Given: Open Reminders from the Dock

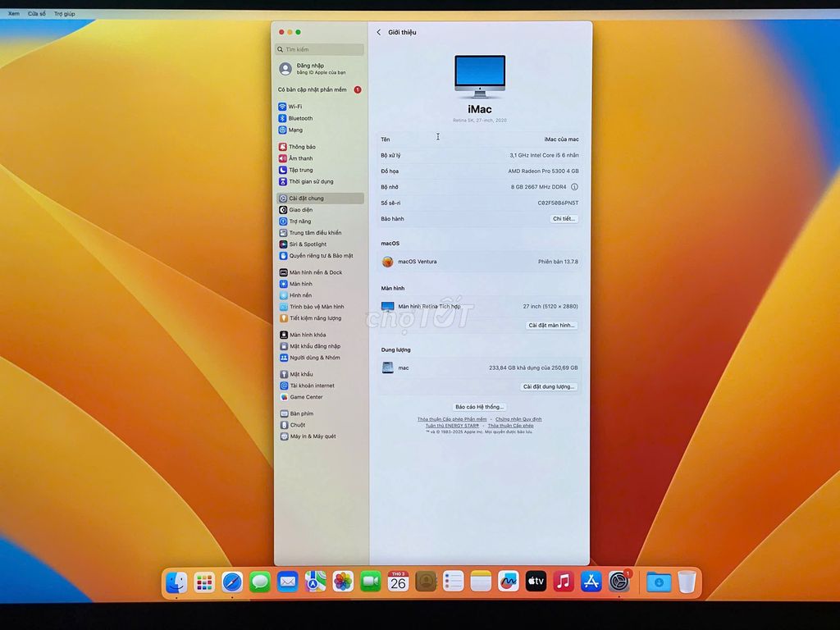Looking at the screenshot, I should (x=453, y=582).
